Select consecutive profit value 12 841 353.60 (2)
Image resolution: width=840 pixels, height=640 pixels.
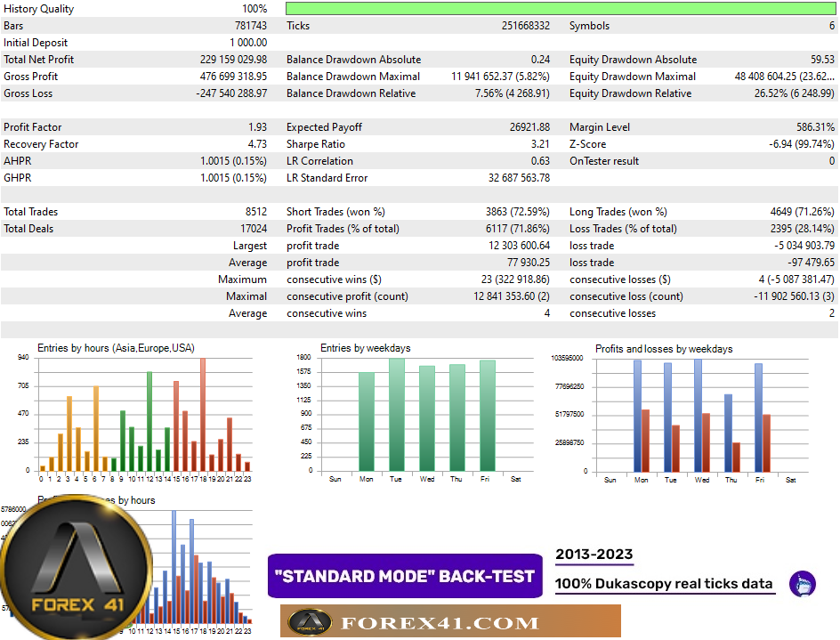(x=512, y=296)
